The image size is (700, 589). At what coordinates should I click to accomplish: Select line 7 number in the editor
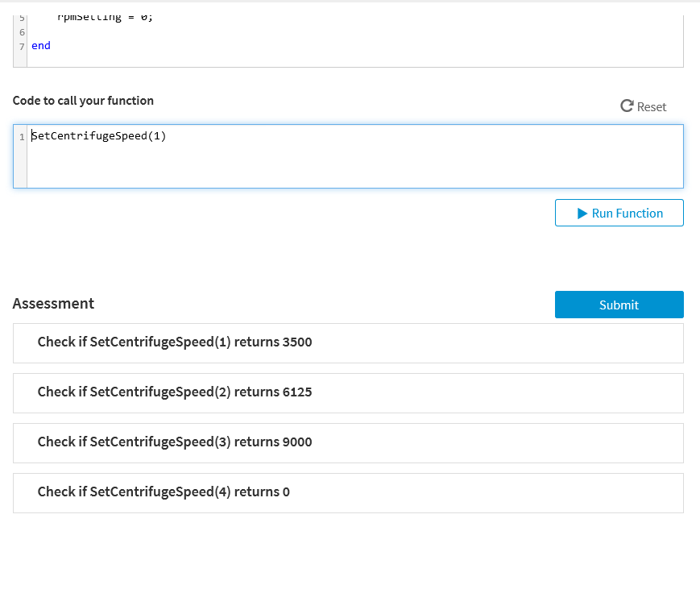coord(21,45)
